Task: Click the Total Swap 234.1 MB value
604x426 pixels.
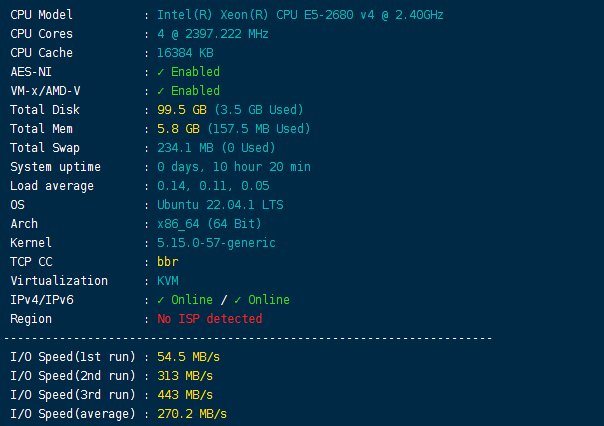Action: [182, 148]
